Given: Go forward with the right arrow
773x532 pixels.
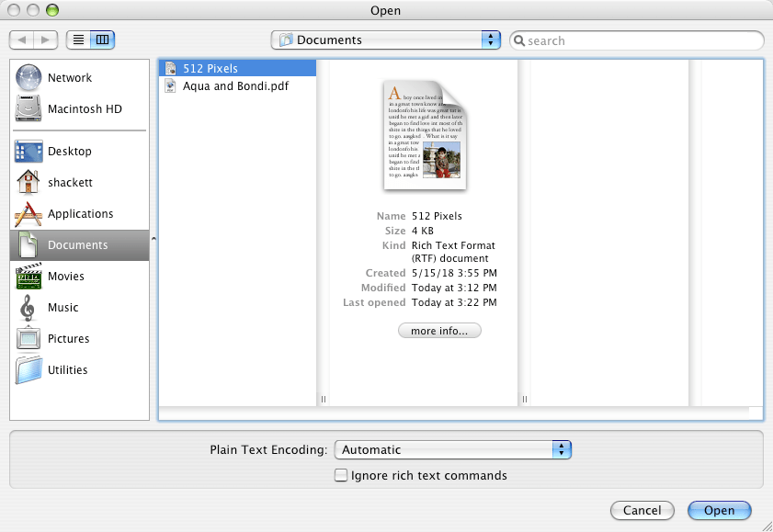Looking at the screenshot, I should point(45,40).
